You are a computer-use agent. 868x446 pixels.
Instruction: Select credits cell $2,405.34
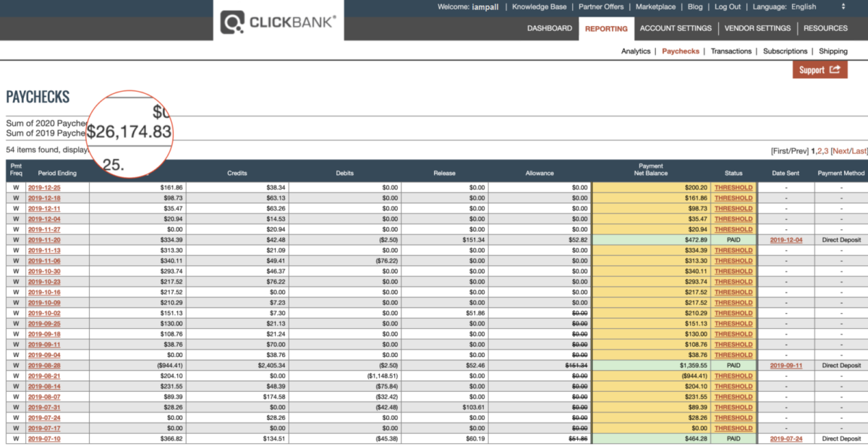click(x=237, y=366)
